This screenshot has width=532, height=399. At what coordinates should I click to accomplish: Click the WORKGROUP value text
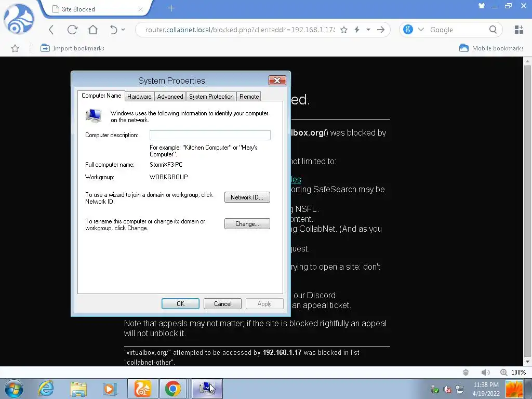coord(169,177)
